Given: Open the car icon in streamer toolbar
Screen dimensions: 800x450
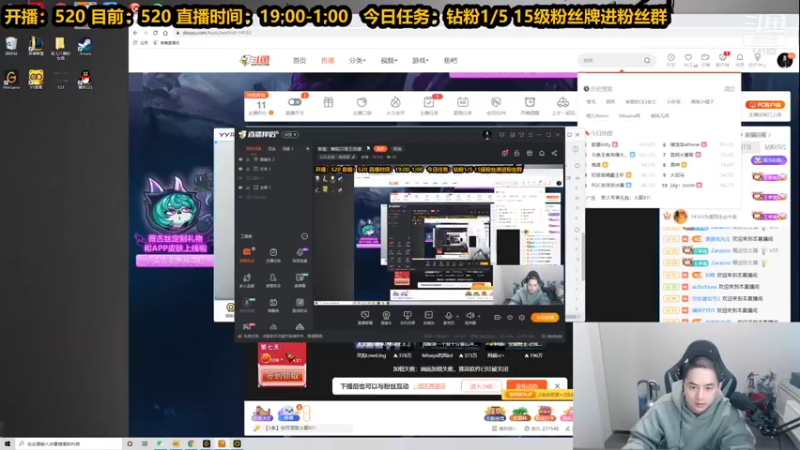Looking at the screenshot, I should 563,103.
